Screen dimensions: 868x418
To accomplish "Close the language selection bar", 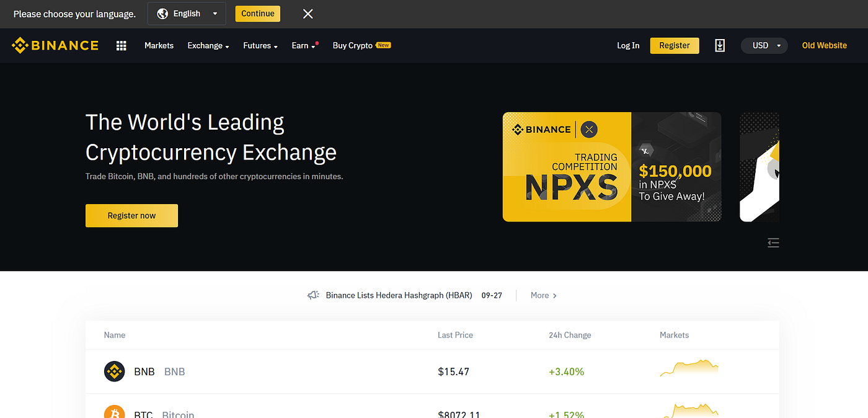I will pyautogui.click(x=308, y=14).
